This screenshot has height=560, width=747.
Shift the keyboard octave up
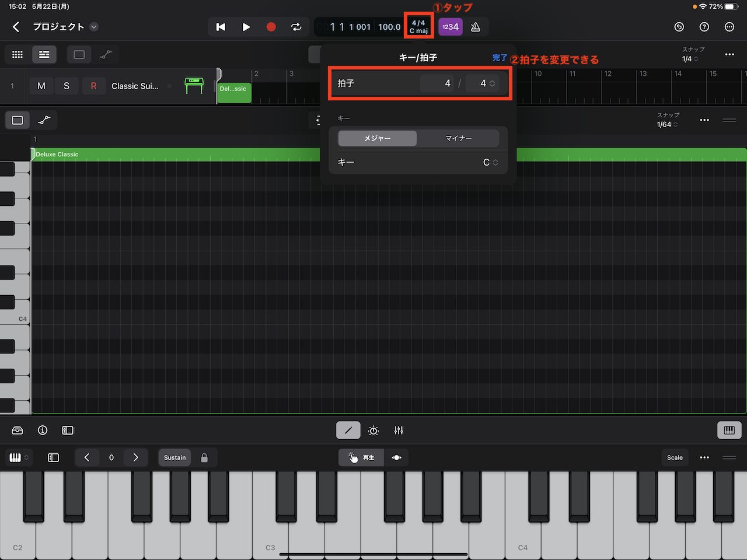(x=136, y=458)
